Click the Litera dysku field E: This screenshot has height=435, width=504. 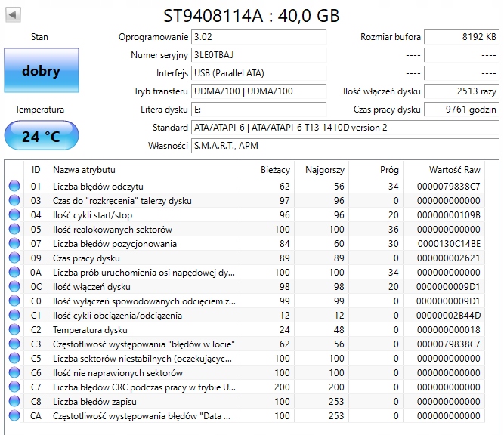259,110
